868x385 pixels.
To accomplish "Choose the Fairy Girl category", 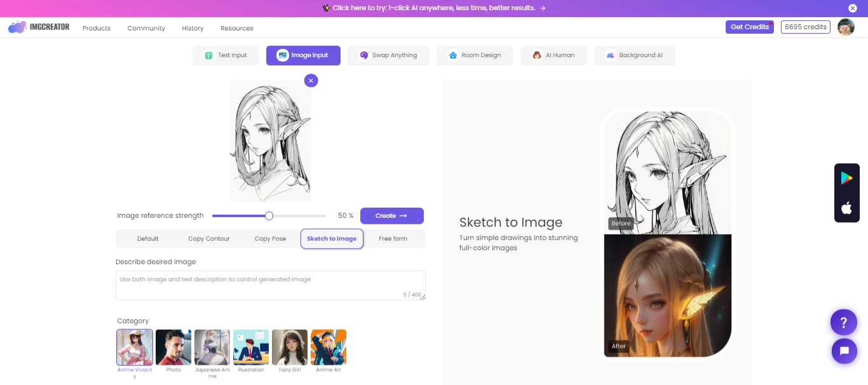I will point(290,348).
